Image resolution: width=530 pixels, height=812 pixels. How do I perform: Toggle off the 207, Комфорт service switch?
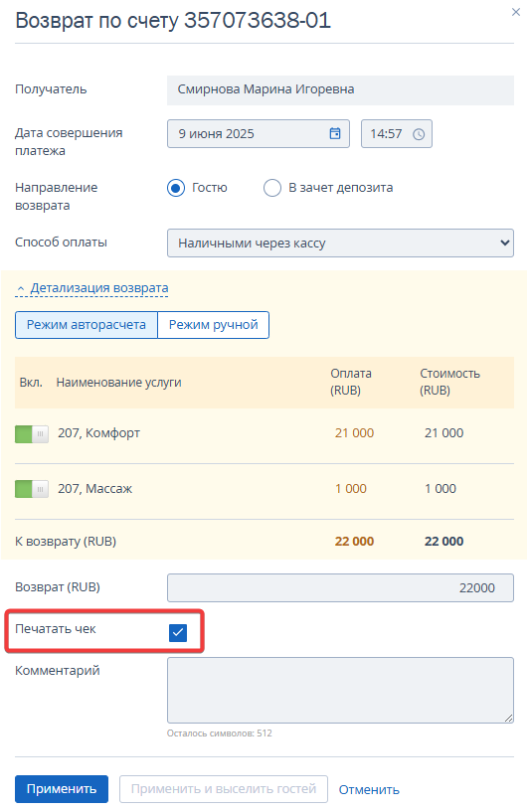coord(32,434)
